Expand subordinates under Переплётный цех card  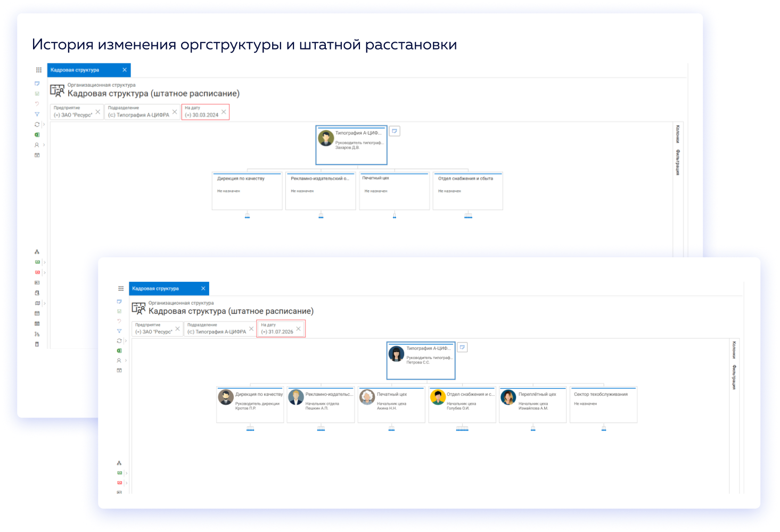(533, 429)
